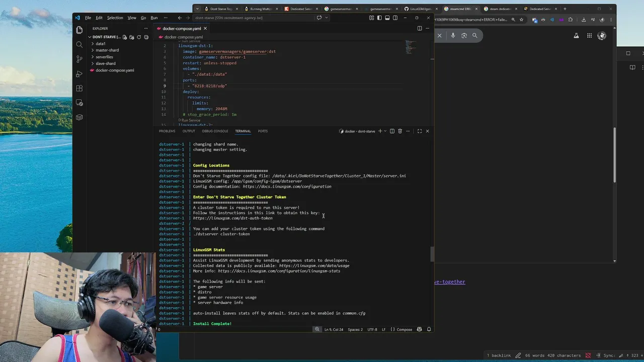Click the VS Code command center search box
The image size is (644, 362).
click(254, 18)
